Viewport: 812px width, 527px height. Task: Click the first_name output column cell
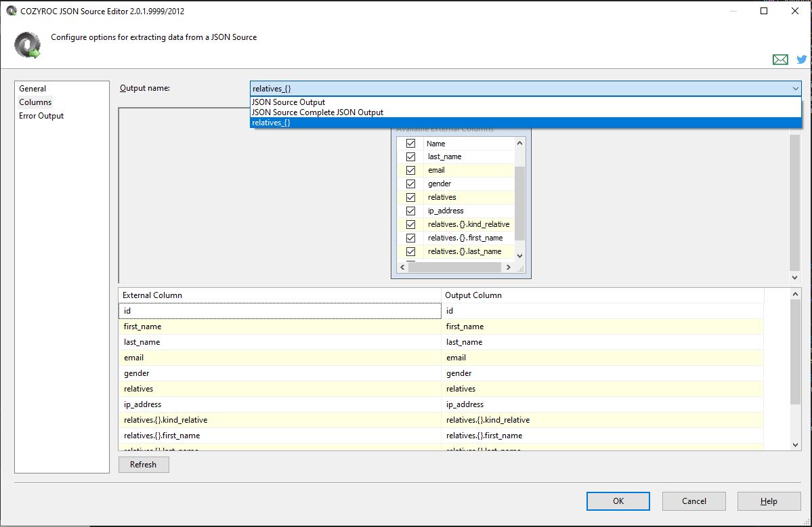point(602,326)
